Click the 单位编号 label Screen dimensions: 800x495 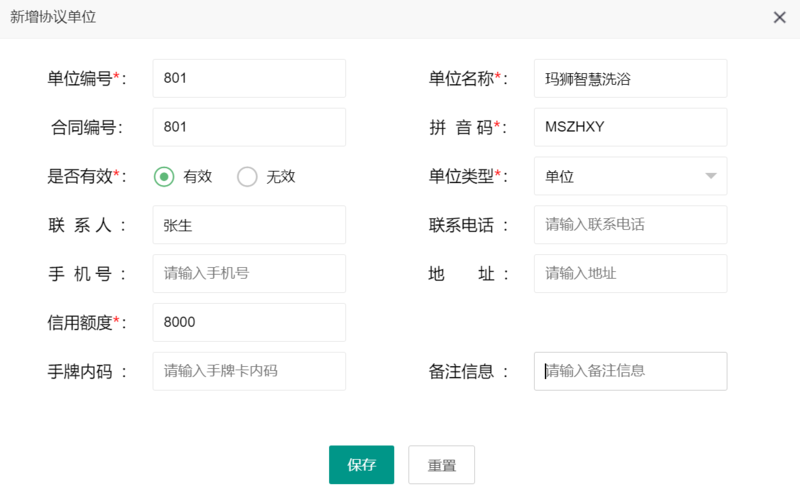pyautogui.click(x=86, y=79)
